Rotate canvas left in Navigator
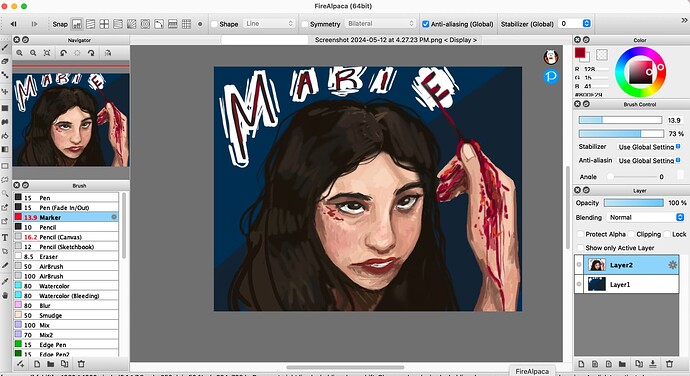The height and width of the screenshot is (376, 690). coord(63,53)
